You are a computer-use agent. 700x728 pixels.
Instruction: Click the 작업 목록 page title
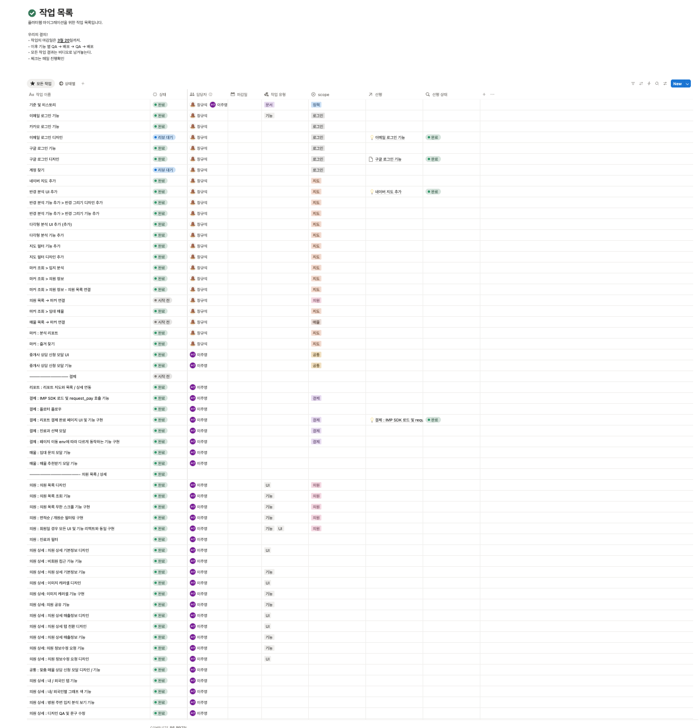56,13
